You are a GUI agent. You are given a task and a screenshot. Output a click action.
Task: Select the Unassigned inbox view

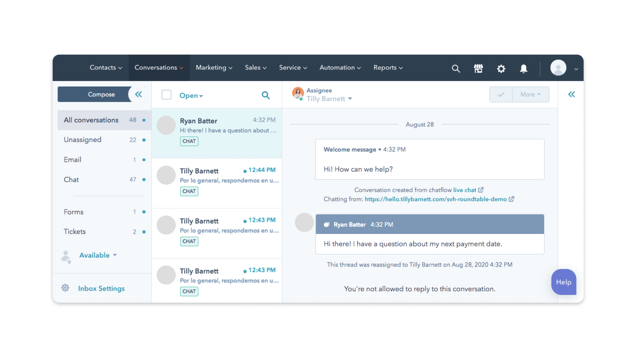point(83,140)
